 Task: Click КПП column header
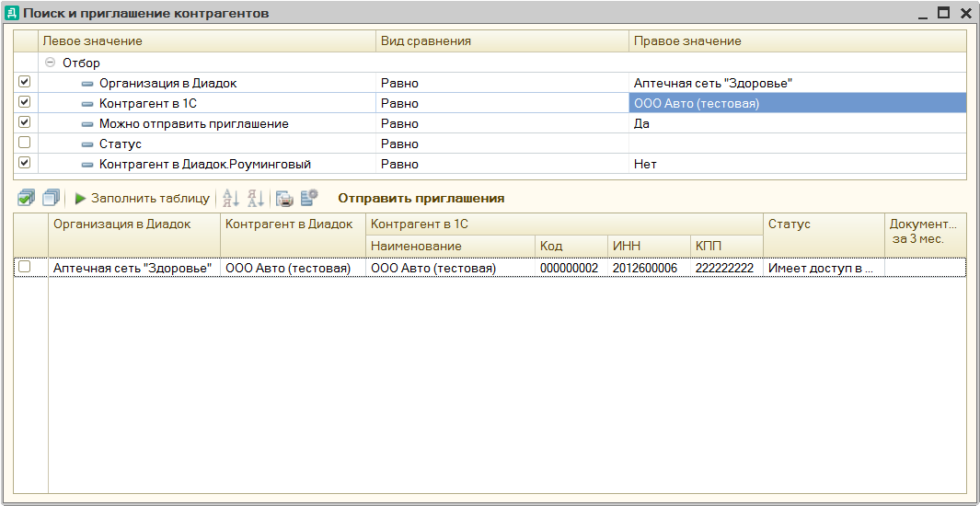pos(727,246)
